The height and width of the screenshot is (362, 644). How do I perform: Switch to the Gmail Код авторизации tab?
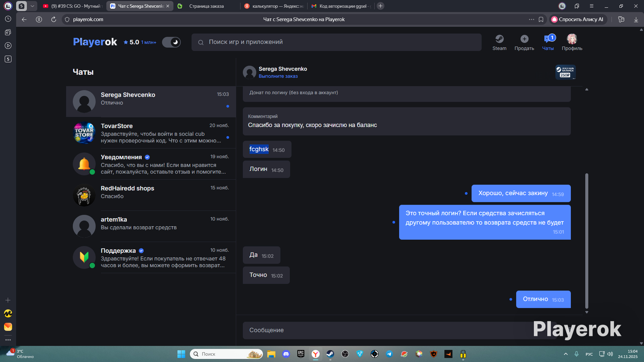point(341,6)
